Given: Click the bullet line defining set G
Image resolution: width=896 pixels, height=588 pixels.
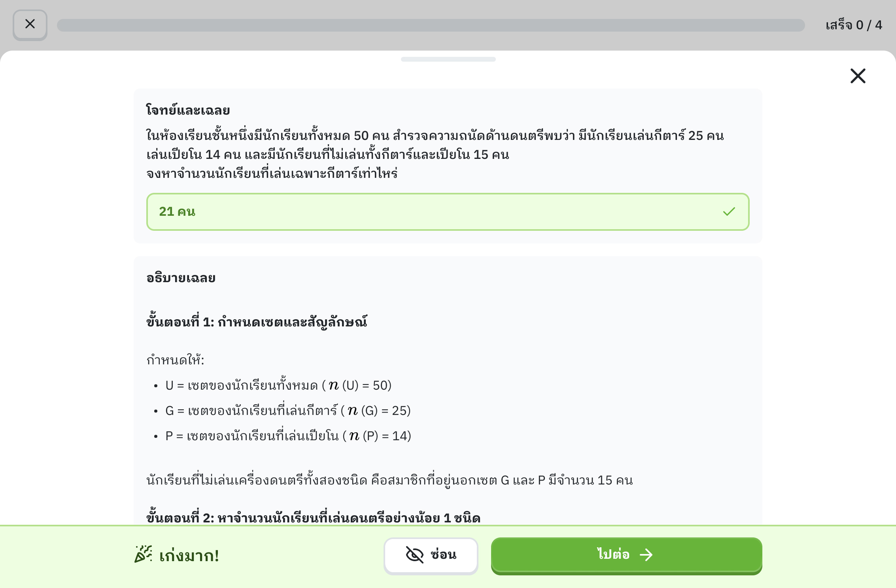Looking at the screenshot, I should [x=288, y=411].
